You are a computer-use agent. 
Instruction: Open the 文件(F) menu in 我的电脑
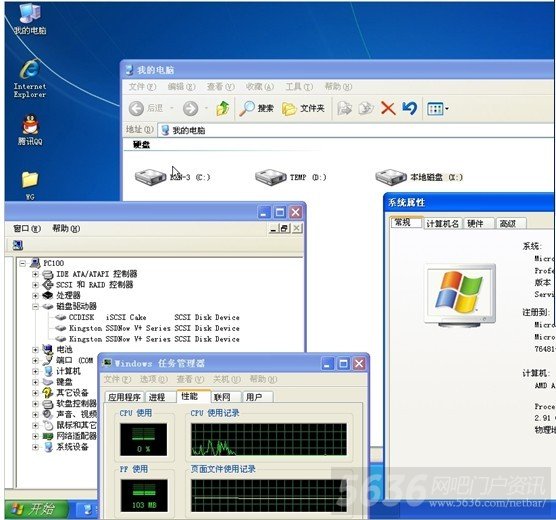pos(142,87)
